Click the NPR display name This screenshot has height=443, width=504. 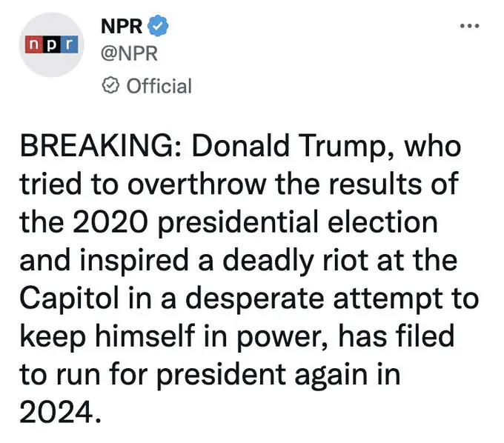tap(123, 25)
